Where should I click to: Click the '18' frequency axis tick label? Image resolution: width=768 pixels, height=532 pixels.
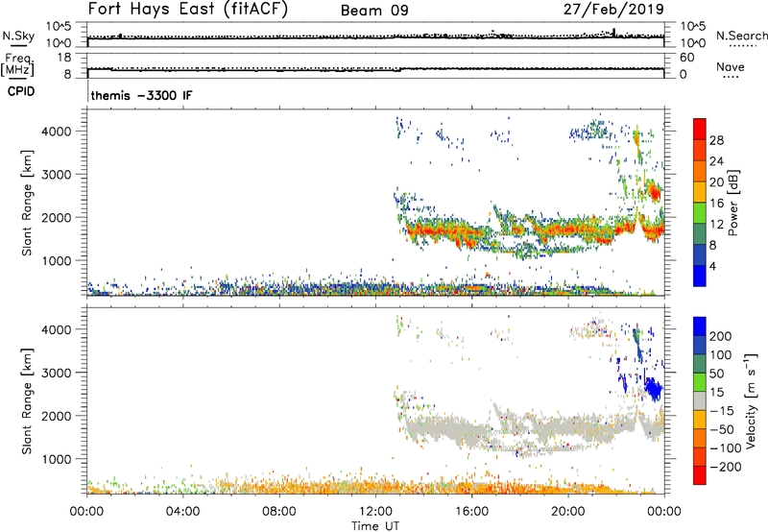[64, 58]
